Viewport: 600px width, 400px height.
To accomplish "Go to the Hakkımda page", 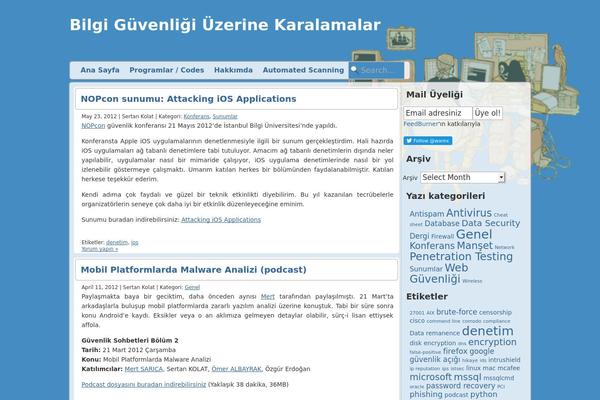I will tap(233, 70).
